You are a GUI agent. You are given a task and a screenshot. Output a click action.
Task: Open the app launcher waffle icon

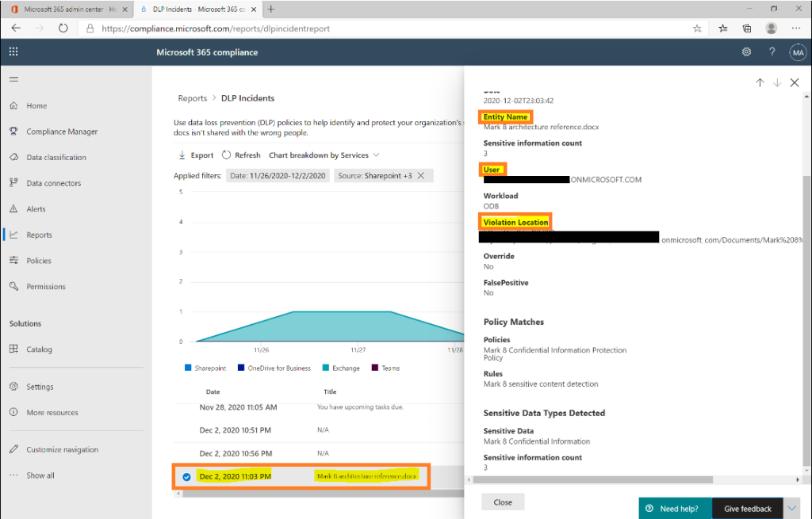13,52
